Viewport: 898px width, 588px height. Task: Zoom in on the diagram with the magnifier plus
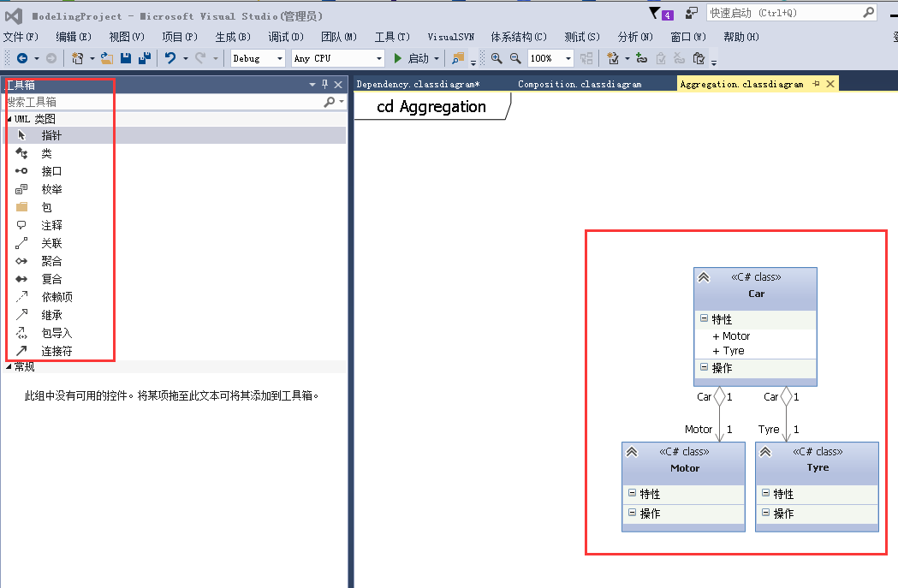pos(497,58)
